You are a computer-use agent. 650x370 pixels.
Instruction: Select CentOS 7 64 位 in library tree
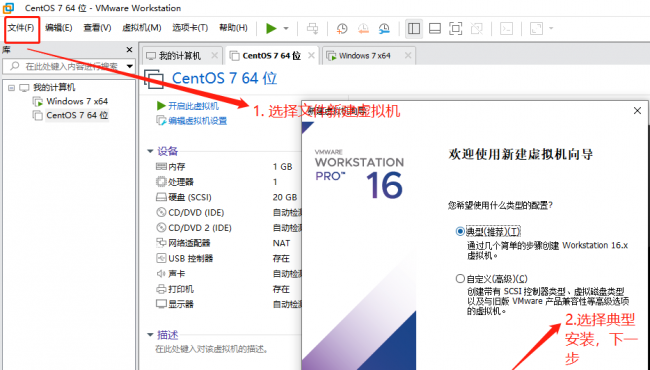77,115
